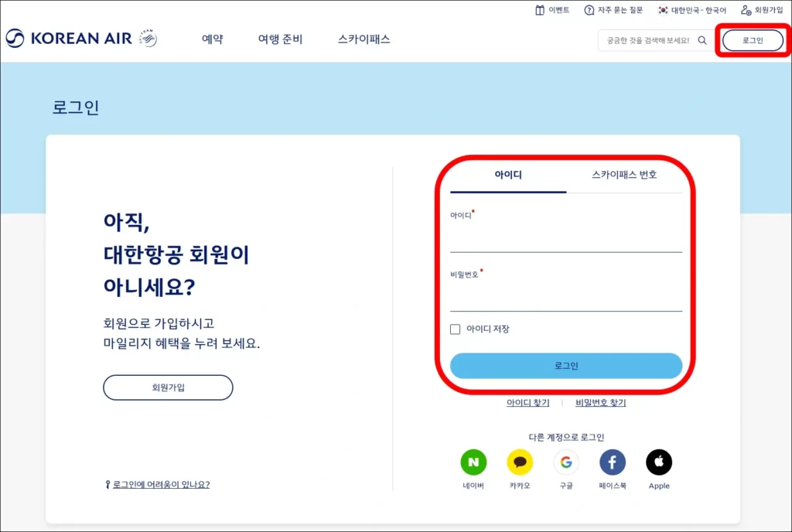Open the 여행 준비 menu
Screen dimensions: 792x532
(280, 39)
